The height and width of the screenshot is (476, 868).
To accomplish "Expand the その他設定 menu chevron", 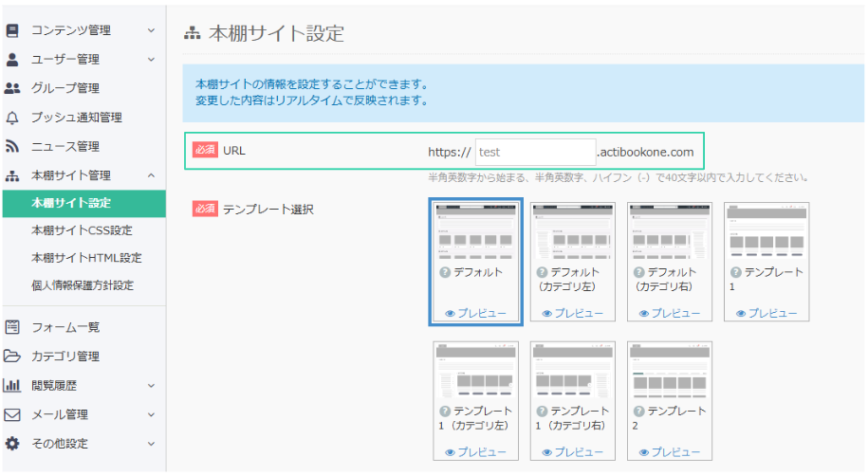I will click(151, 444).
